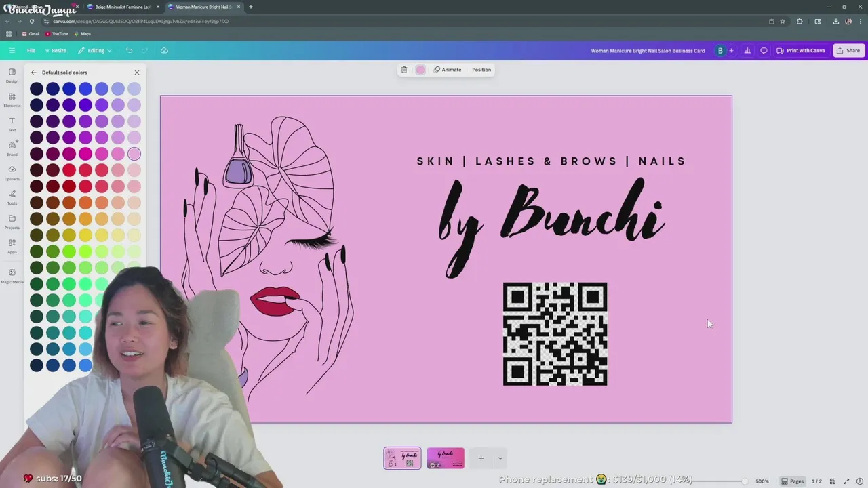Click 'SKIN | LASHES & BROWS | NAILS' text

(551, 161)
